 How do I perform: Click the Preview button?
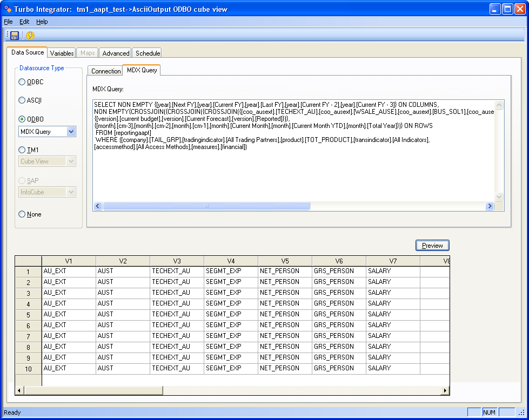pyautogui.click(x=432, y=246)
